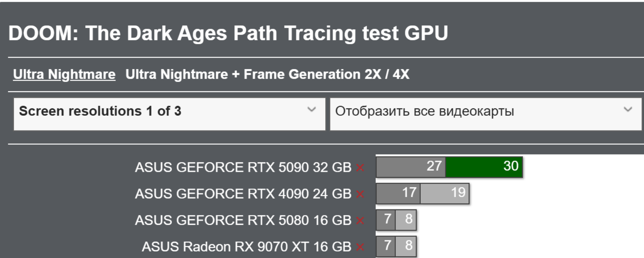Click RTX 4090 dark bar showing 17
644x258 pixels.
(398, 193)
